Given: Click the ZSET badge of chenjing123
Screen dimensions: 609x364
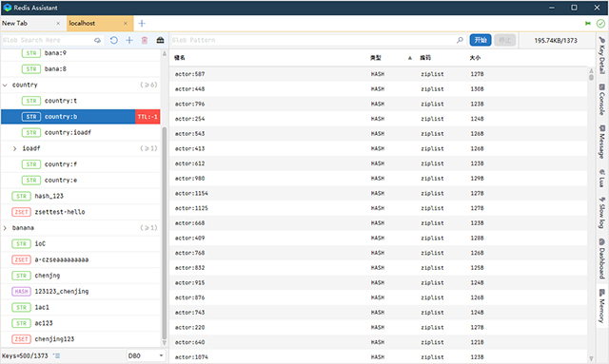Looking at the screenshot, I should (x=21, y=339).
